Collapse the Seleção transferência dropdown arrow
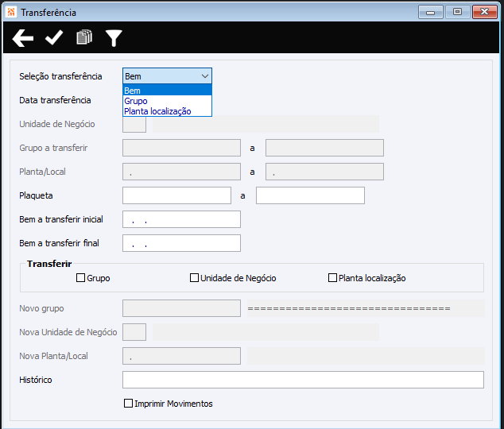 pyautogui.click(x=205, y=76)
